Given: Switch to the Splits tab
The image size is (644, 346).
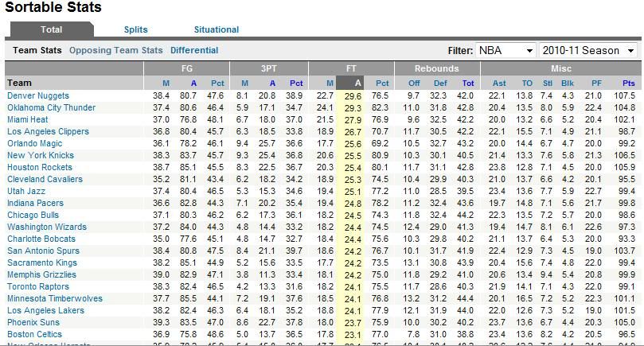Looking at the screenshot, I should pos(135,29).
